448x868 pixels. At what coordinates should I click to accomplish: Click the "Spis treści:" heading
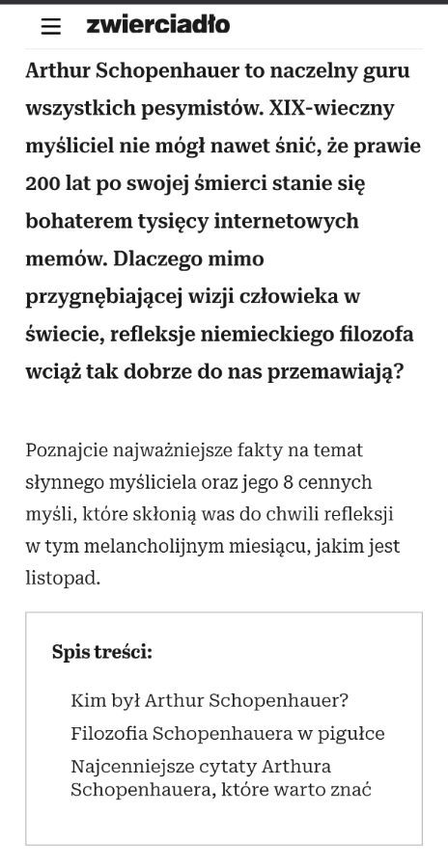point(102,652)
